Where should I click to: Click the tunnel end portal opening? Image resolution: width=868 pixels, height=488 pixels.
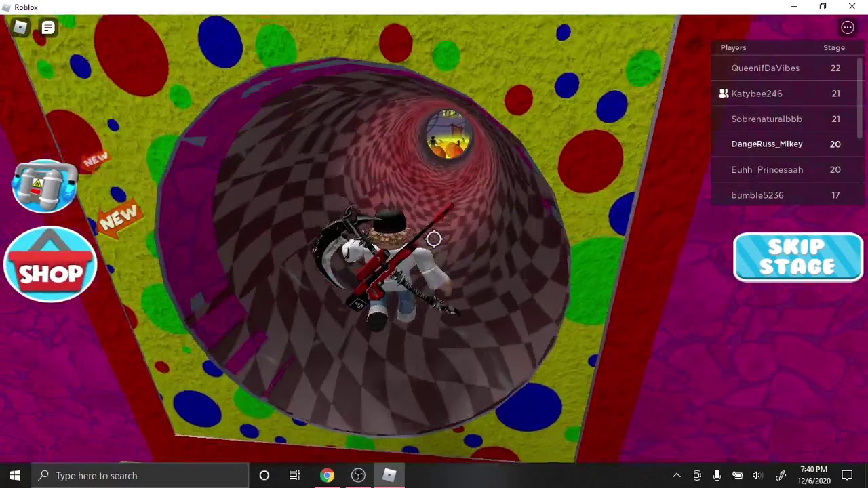448,136
